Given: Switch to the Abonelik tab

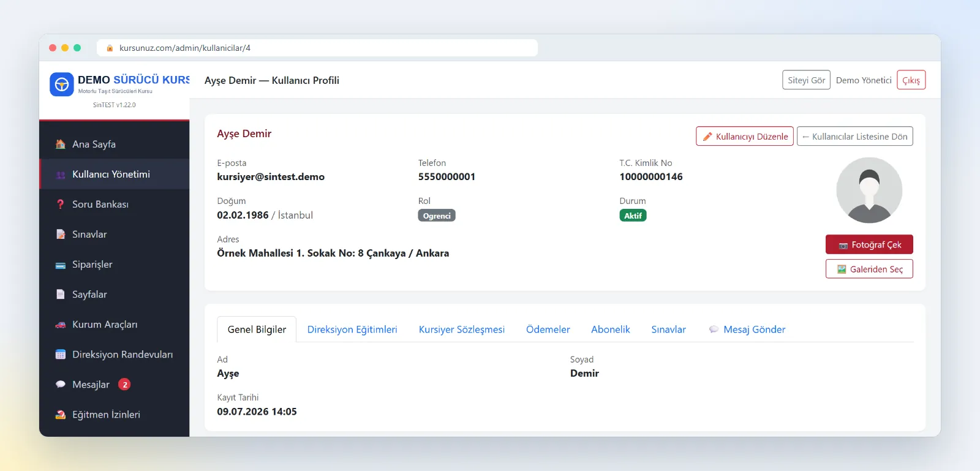Looking at the screenshot, I should coord(611,330).
